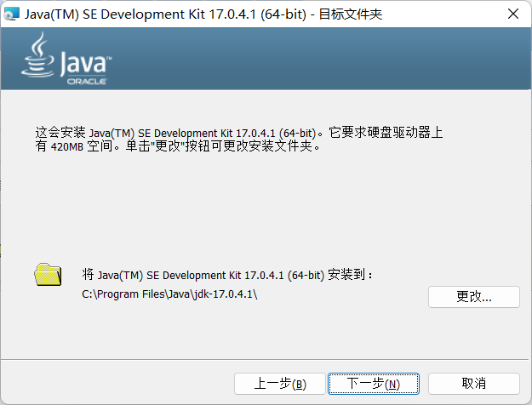Cancel installation with the 取消 button
532x405 pixels.
pos(474,384)
